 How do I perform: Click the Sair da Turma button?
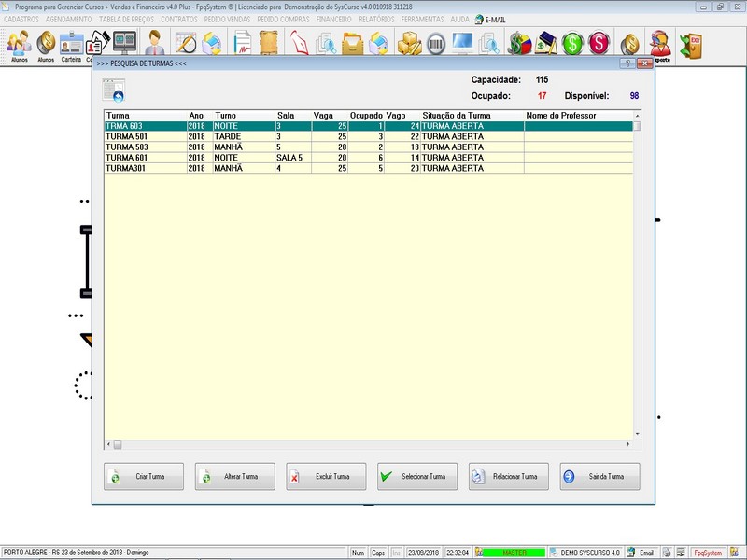pos(599,476)
